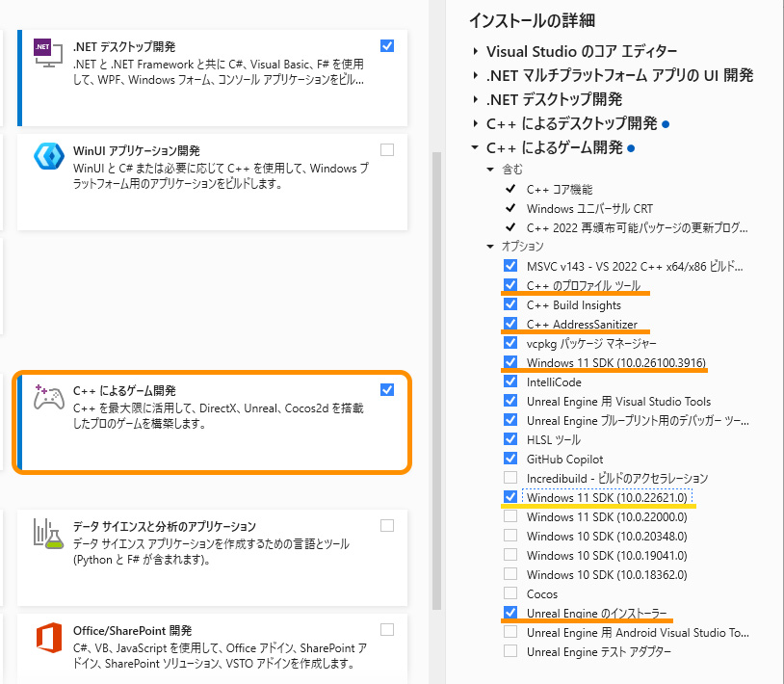Viewport: 784px width, 684px height.
Task: Toggle Windows 11 SDK (10.0.22621.0) checkbox
Action: (510, 497)
